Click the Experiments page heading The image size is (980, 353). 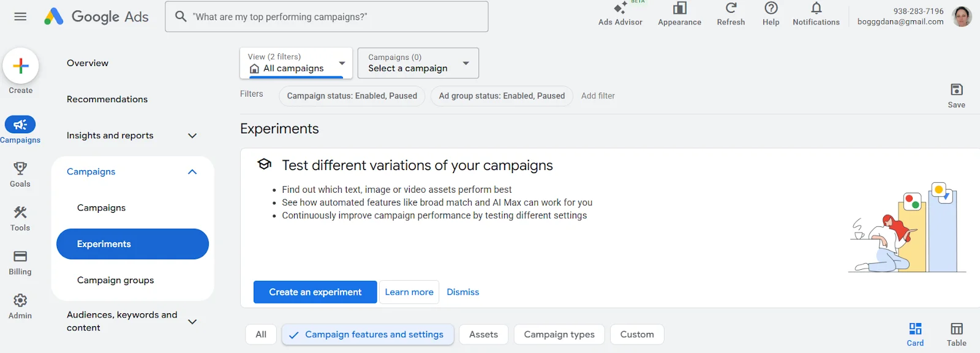[279, 129]
